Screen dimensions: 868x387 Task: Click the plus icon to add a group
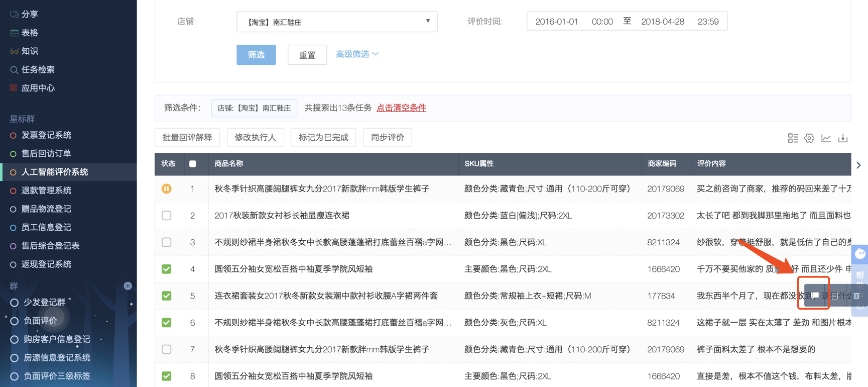point(128,285)
